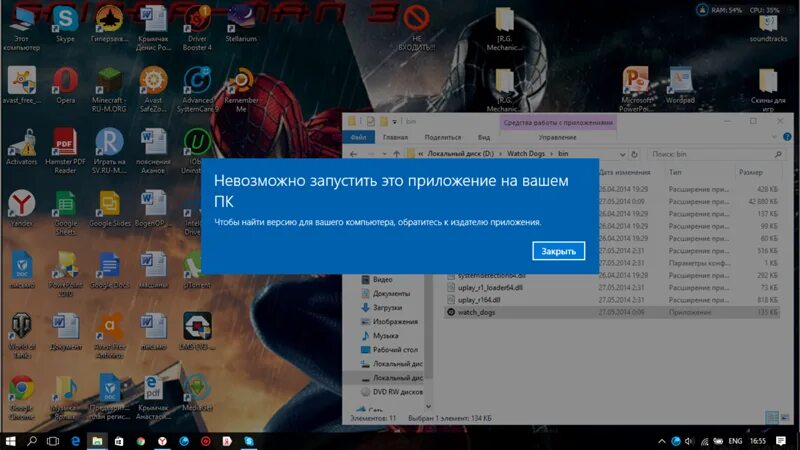Image resolution: width=800 pixels, height=450 pixels.
Task: Open Загрузки in the navigation pane
Action: [x=382, y=308]
